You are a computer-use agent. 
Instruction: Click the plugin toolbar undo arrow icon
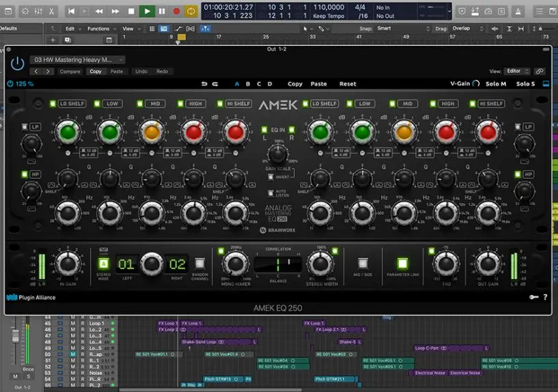pyautogui.click(x=204, y=84)
